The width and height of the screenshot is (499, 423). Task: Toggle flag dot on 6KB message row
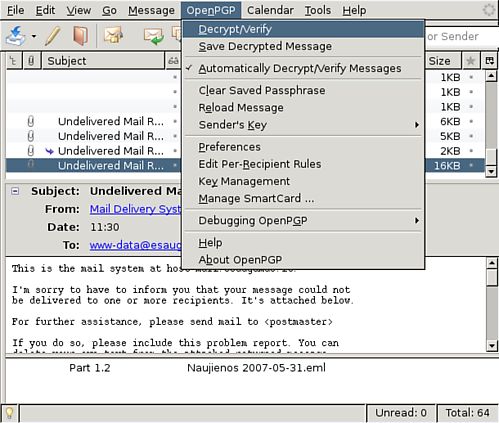tap(471, 122)
